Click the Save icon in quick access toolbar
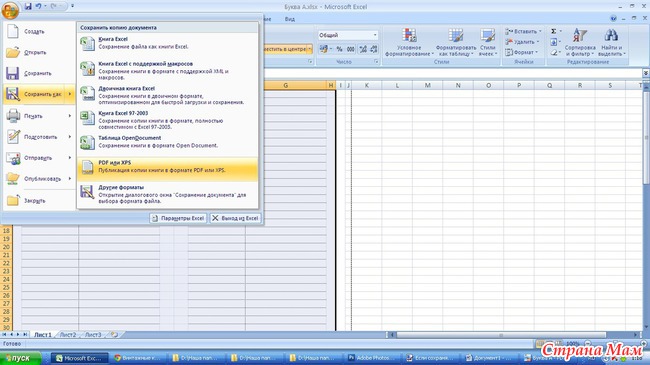 coord(28,6)
